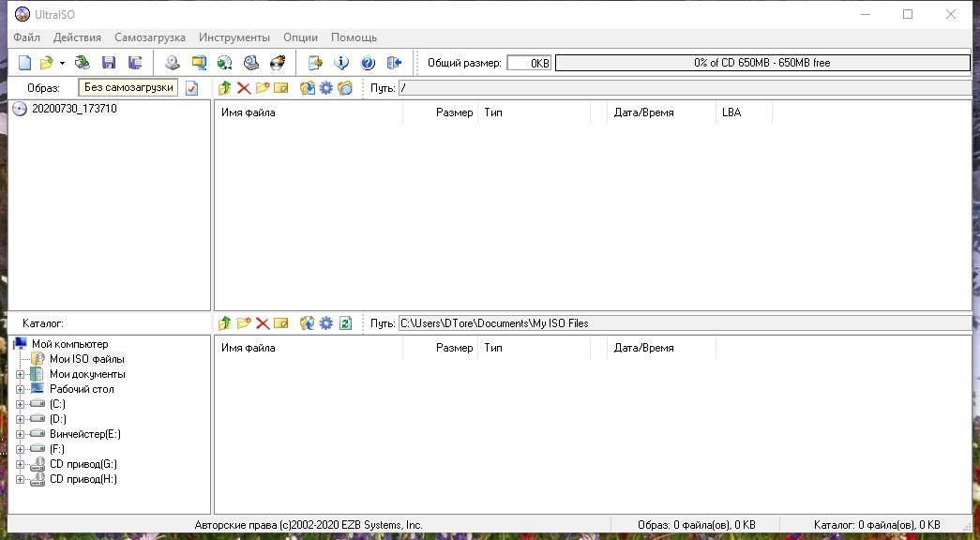Viewport: 980px width, 540px height.
Task: Click the Up folder icon in catalog toolbar
Action: point(225,323)
